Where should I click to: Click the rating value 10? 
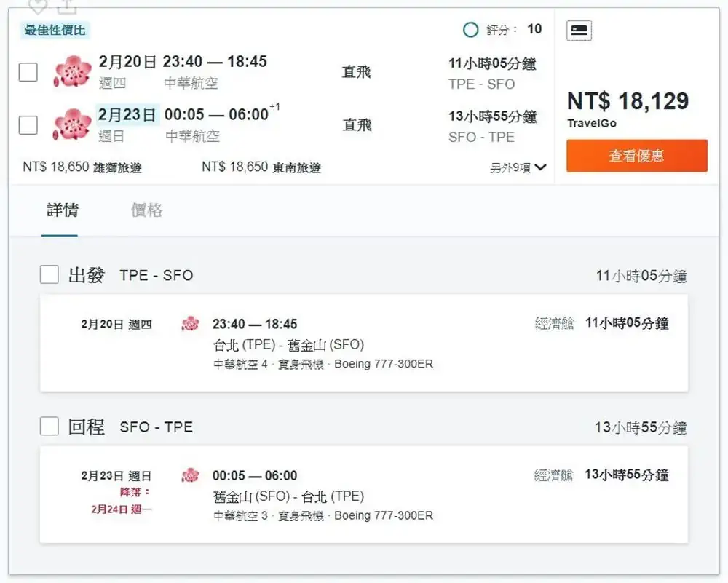coord(534,29)
